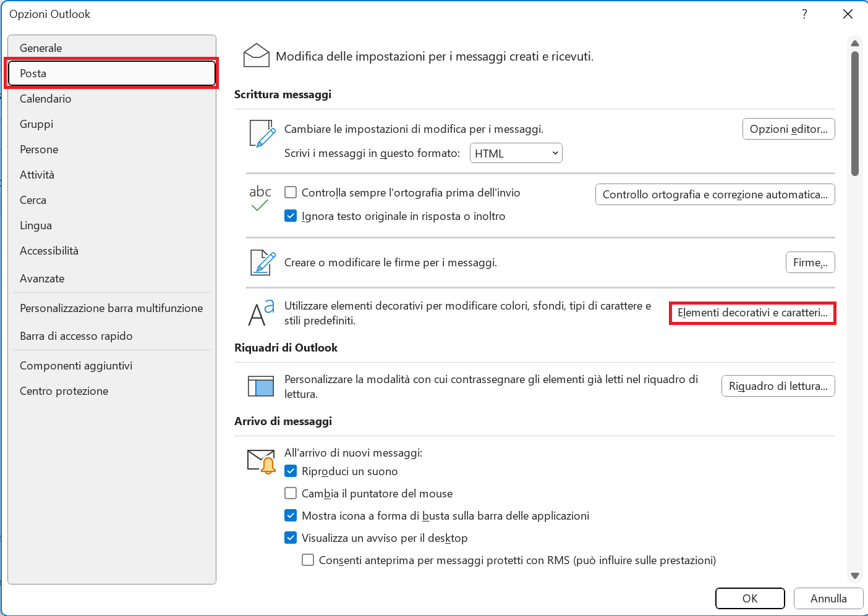Select the Posta category
868x616 pixels.
[112, 73]
